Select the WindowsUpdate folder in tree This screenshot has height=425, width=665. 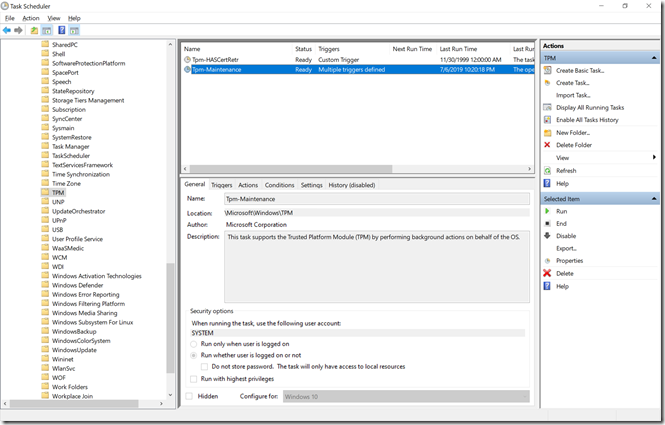[74, 350]
